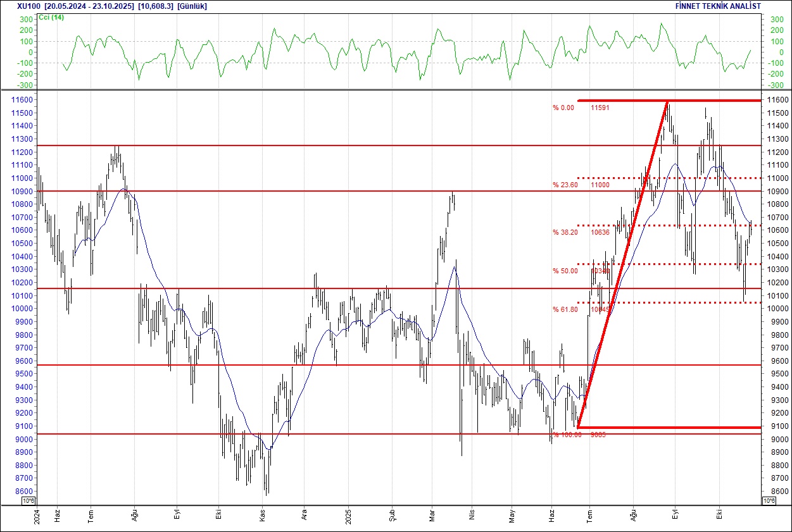Viewport: 792px width, 532px height.
Task: Click the date range 20.05.2024 - 23.10.2025
Action: (90, 6)
